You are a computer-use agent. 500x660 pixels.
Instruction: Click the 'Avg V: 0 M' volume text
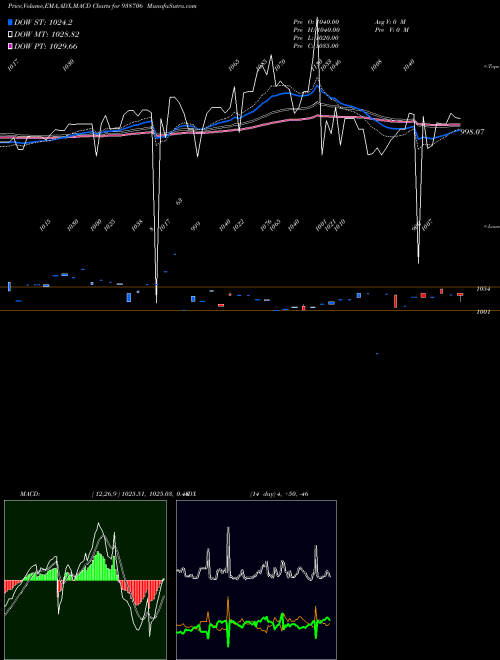pos(390,22)
